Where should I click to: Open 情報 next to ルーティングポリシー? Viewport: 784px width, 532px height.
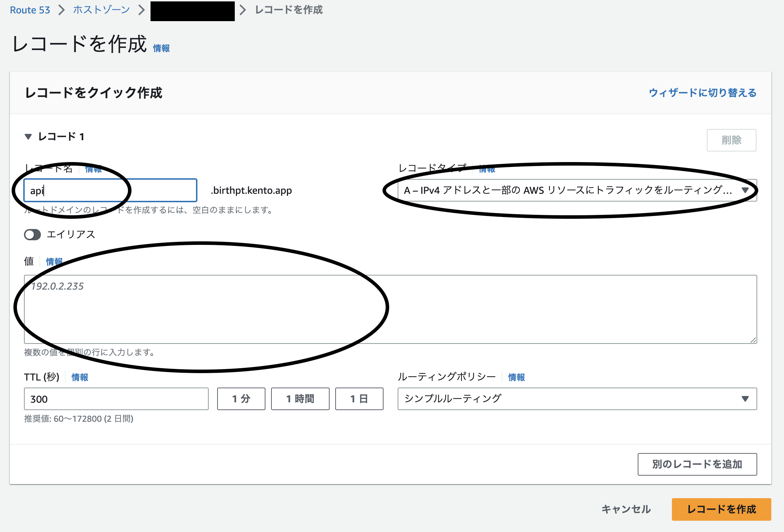click(x=516, y=377)
